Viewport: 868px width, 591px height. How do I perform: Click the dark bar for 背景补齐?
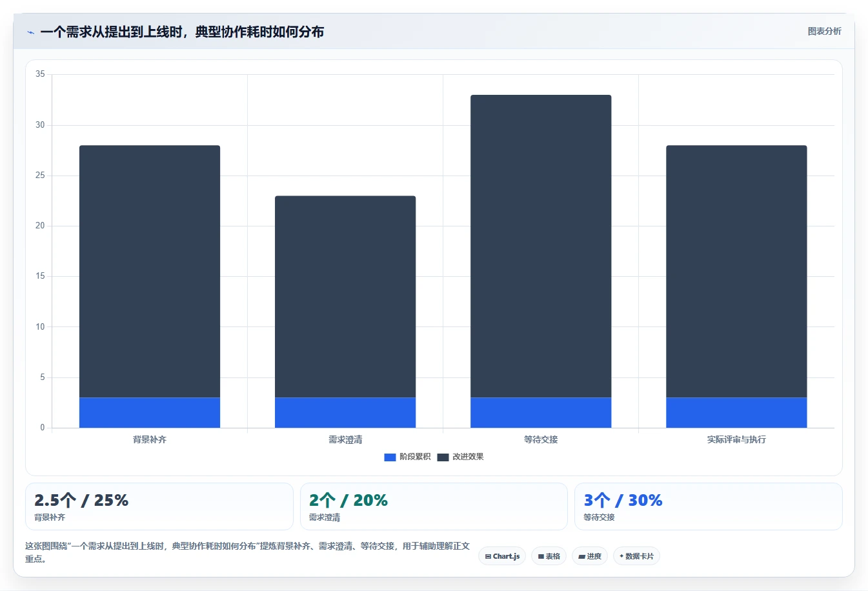150,272
